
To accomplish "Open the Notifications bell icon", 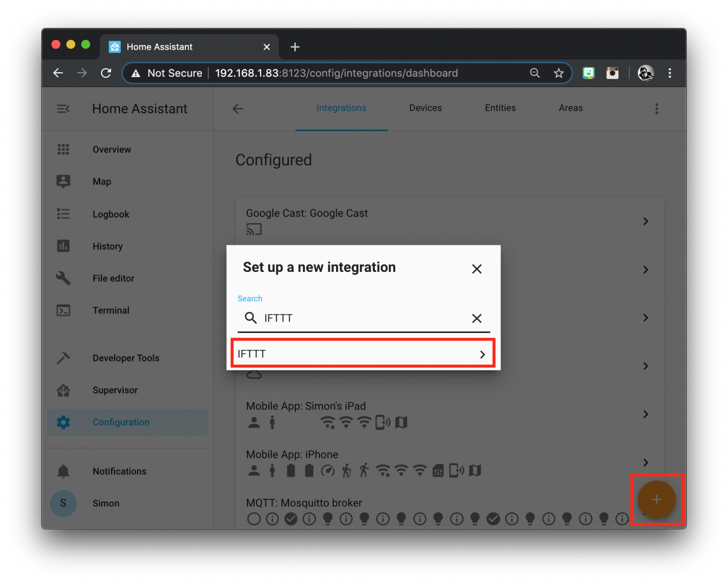I will point(63,471).
